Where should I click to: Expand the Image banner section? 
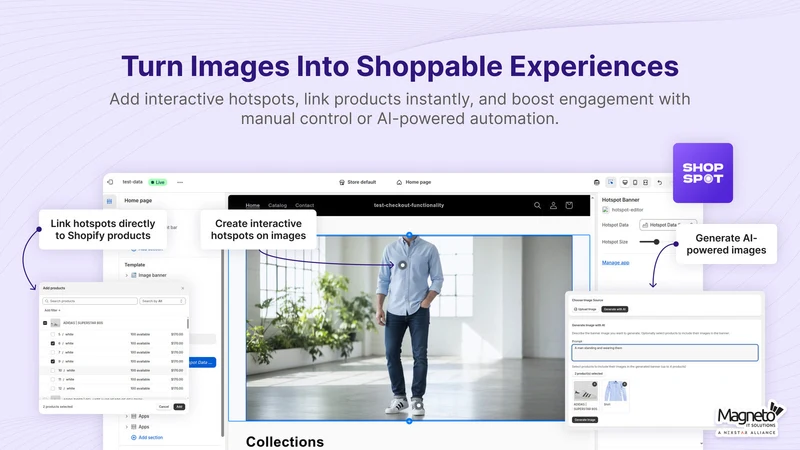127,275
